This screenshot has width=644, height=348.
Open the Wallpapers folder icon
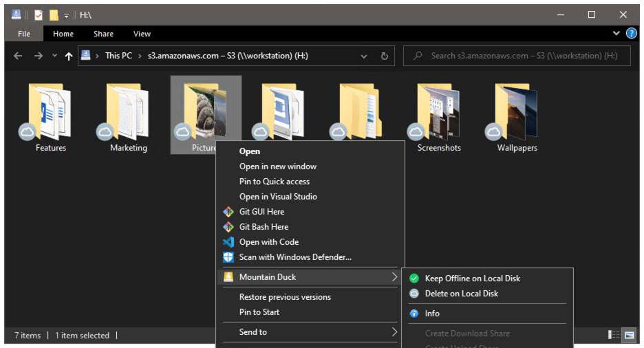(517, 111)
